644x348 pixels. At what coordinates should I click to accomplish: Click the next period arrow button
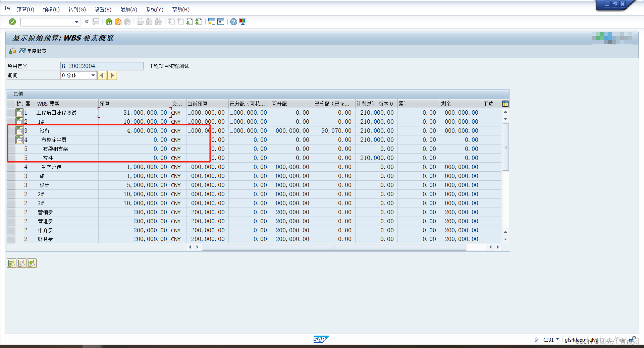click(x=112, y=75)
